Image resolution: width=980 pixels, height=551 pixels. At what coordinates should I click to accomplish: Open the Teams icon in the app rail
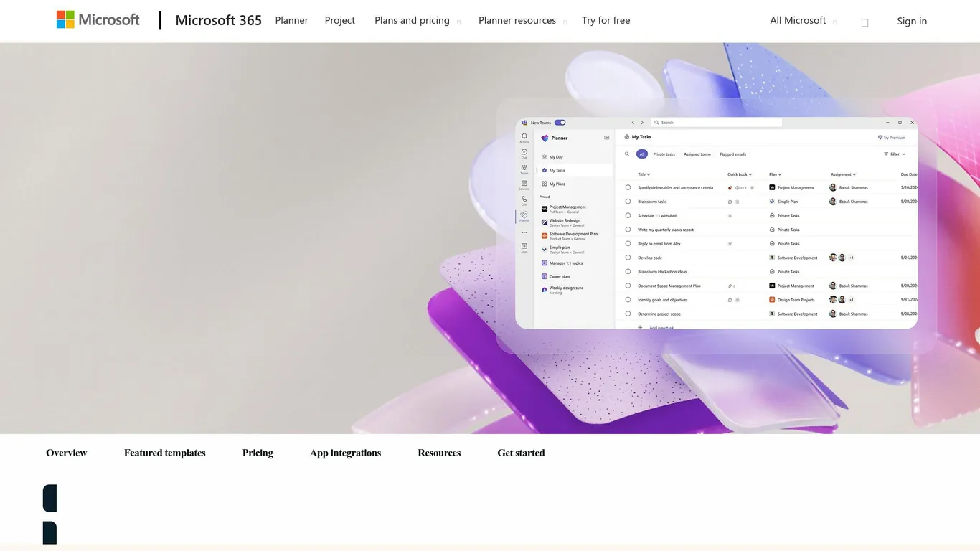524,169
